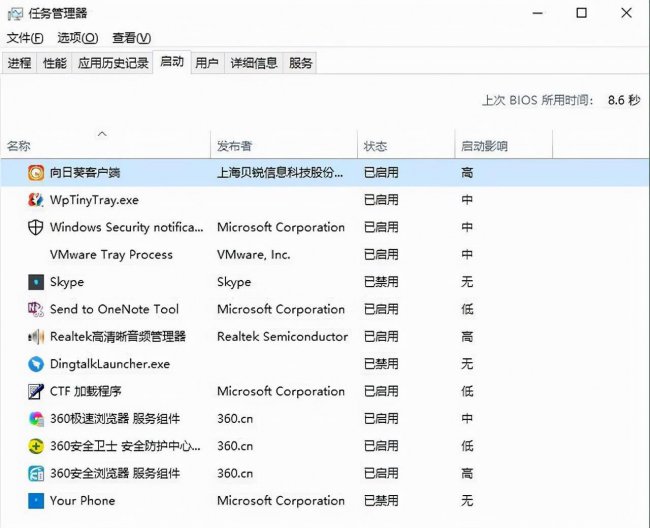Viewport: 650px width, 528px height.
Task: Switch to the 进程 tab
Action: [19, 63]
